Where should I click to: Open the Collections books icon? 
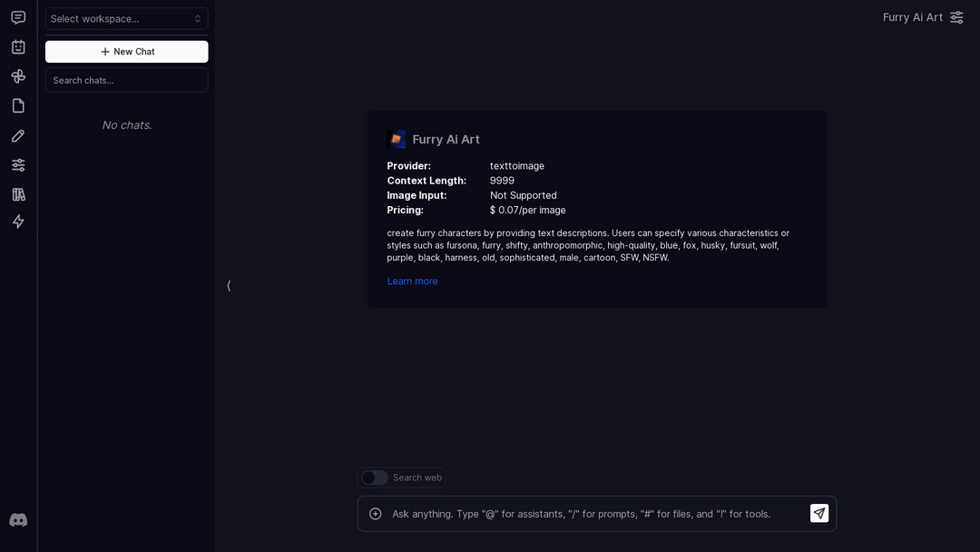(x=18, y=194)
